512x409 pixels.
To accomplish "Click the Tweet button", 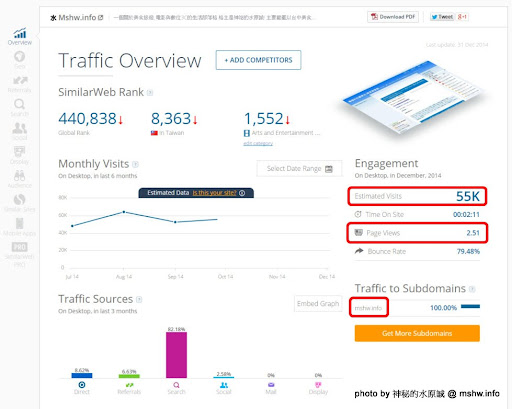I will pos(442,17).
